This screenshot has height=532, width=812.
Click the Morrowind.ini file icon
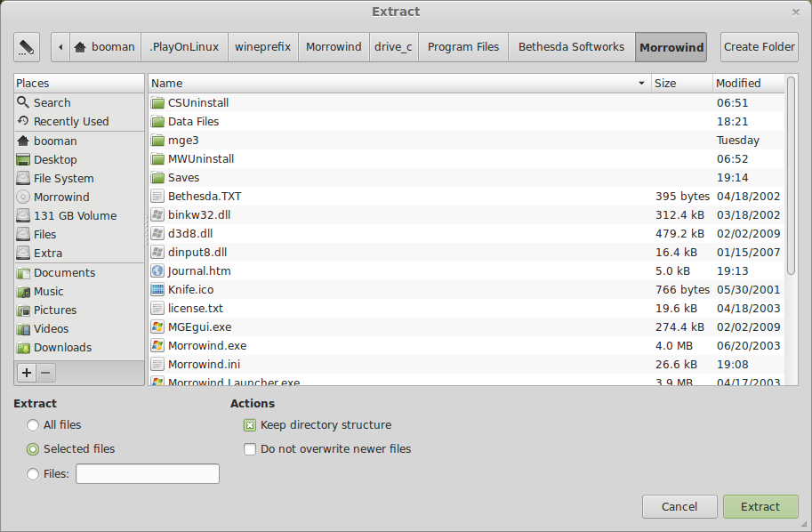click(x=157, y=364)
